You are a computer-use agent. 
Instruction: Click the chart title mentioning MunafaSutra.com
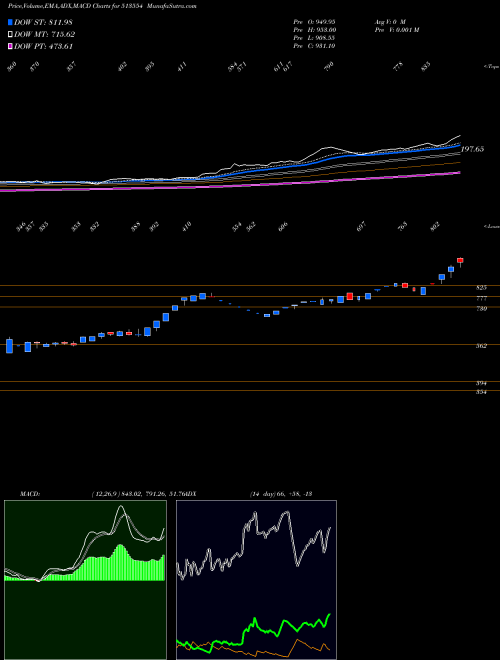click(102, 6)
